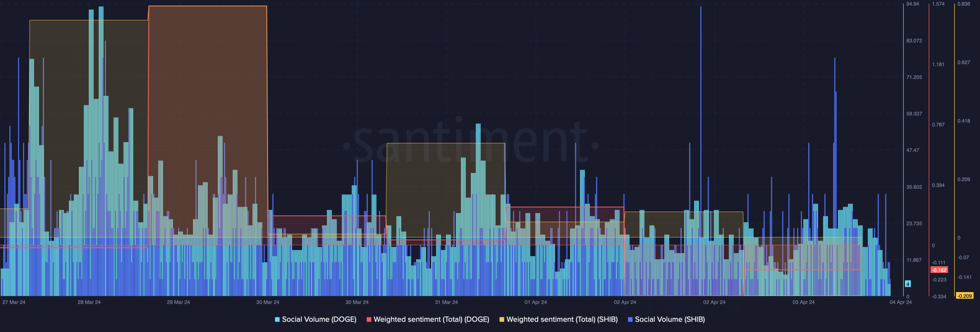Select the red DOGE sentiment swatch
The width and height of the screenshot is (980, 332).
tap(369, 319)
